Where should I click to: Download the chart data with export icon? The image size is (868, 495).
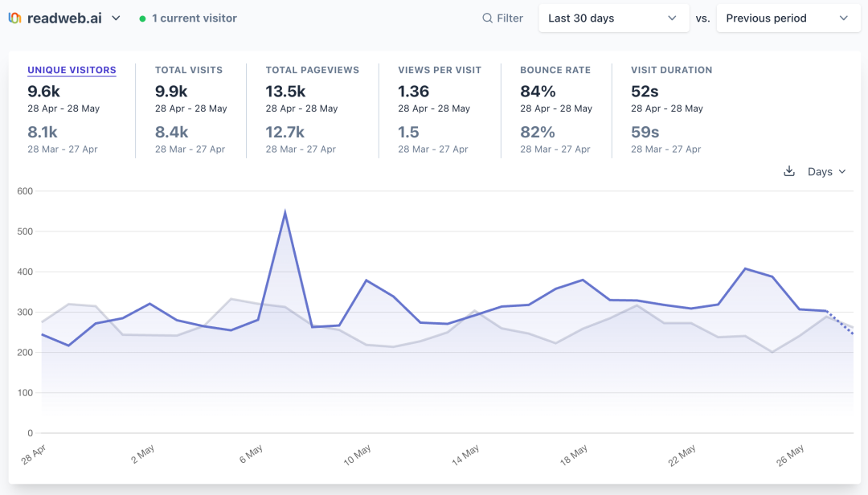(x=789, y=172)
